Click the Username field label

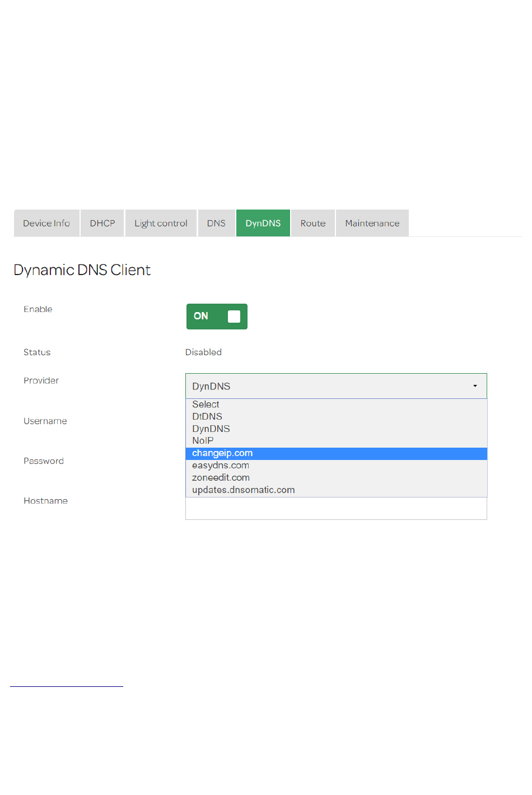point(45,421)
